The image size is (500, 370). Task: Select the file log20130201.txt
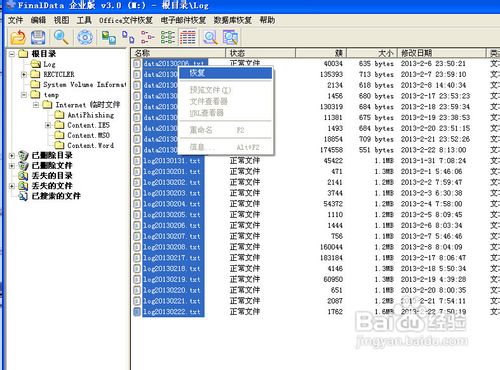pos(172,172)
